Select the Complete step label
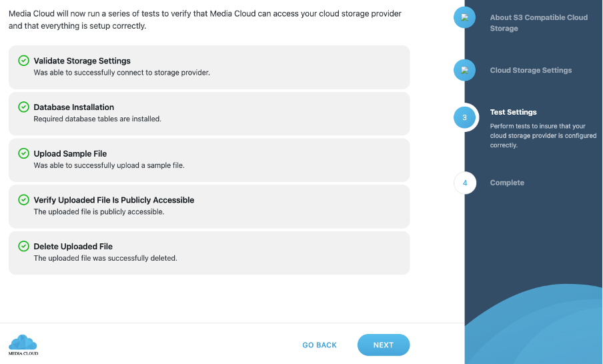603x364 pixels. click(507, 183)
